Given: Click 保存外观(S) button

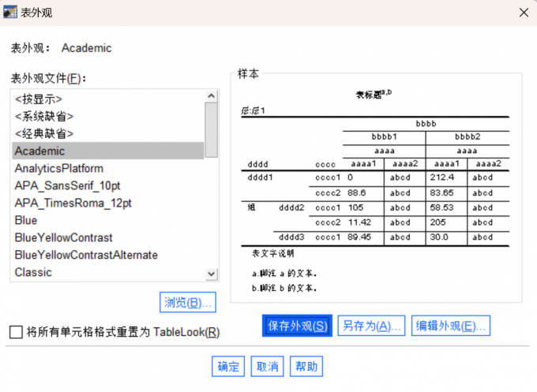Looking at the screenshot, I should [x=297, y=326].
